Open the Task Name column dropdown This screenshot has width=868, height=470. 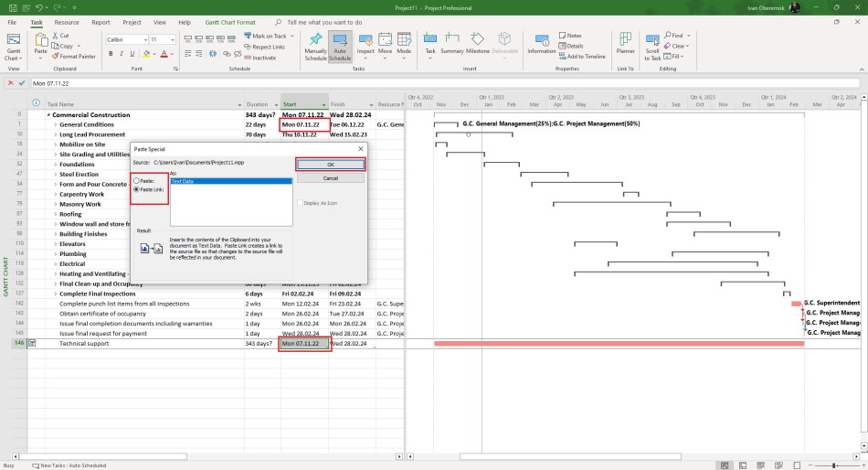239,105
